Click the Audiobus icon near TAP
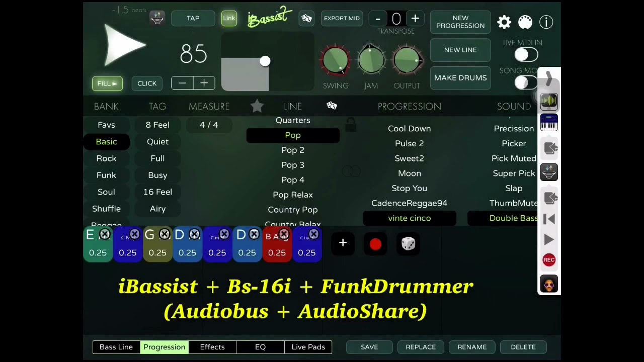 [x=157, y=18]
